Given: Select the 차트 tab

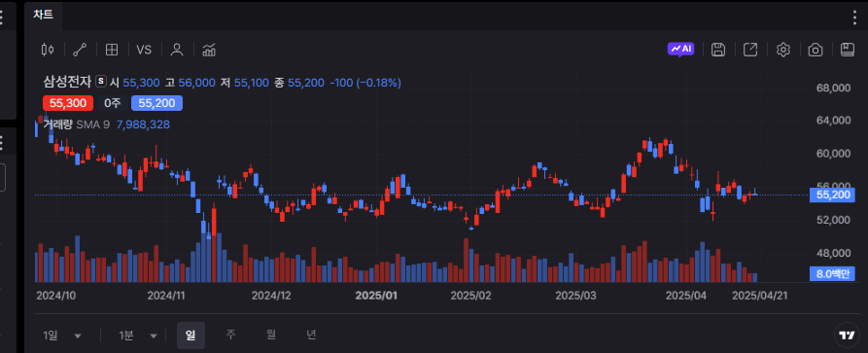Looking at the screenshot, I should pos(43,15).
